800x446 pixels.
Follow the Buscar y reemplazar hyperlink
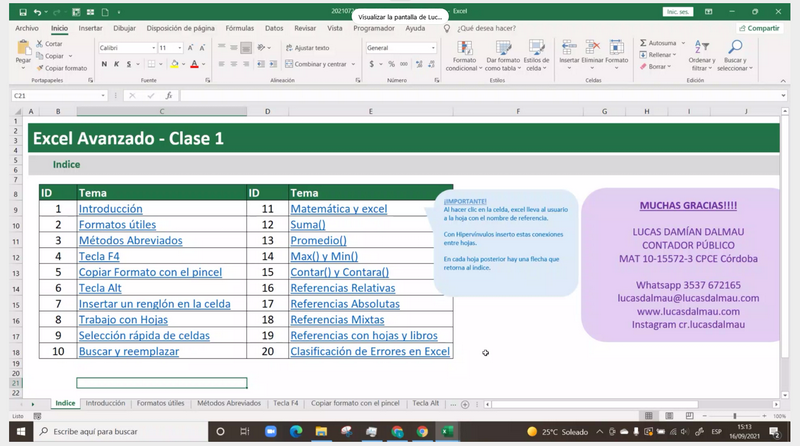[x=129, y=351]
